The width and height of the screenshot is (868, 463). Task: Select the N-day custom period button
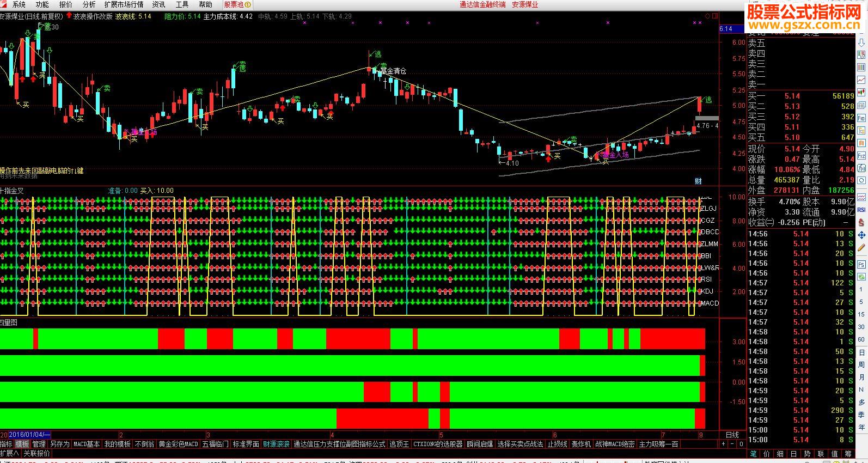coord(861,389)
